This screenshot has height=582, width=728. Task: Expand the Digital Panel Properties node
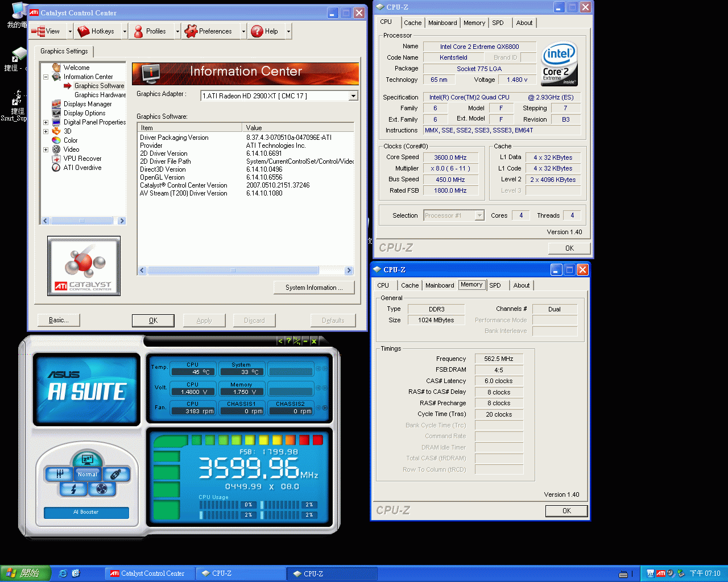tap(46, 122)
